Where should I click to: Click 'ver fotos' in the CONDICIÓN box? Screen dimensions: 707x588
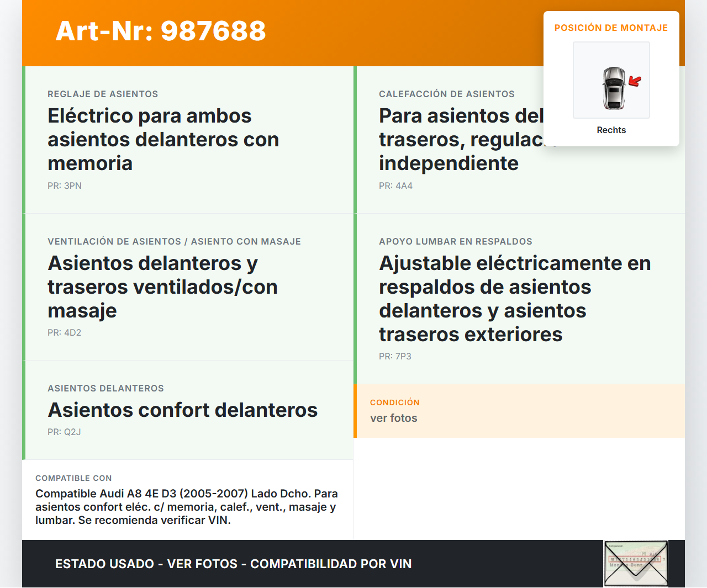393,418
